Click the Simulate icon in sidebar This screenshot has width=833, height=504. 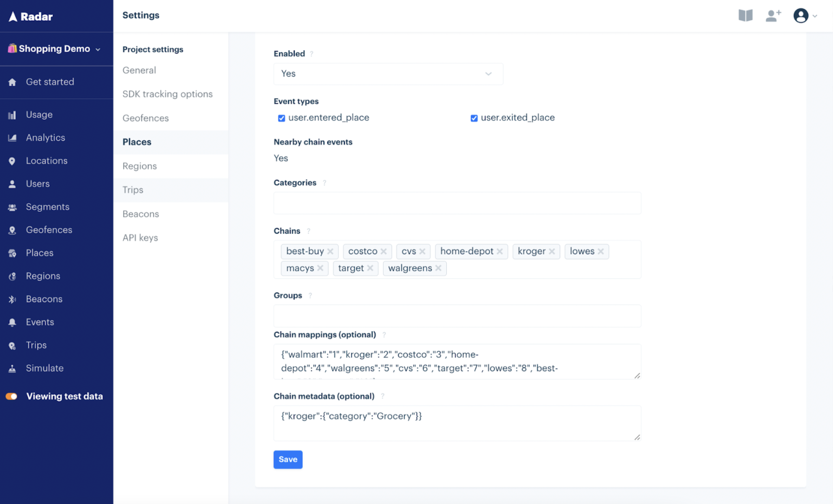[12, 369]
